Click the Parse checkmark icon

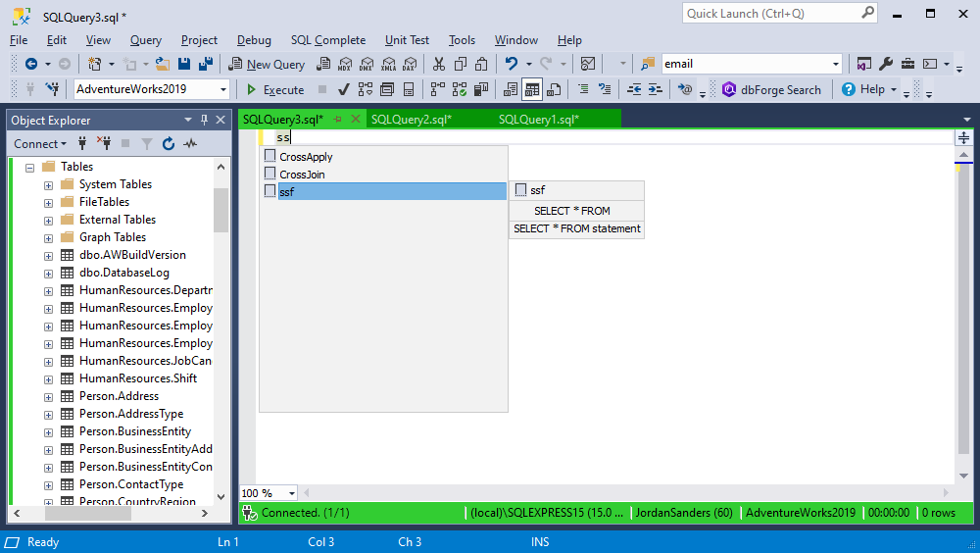coord(343,89)
